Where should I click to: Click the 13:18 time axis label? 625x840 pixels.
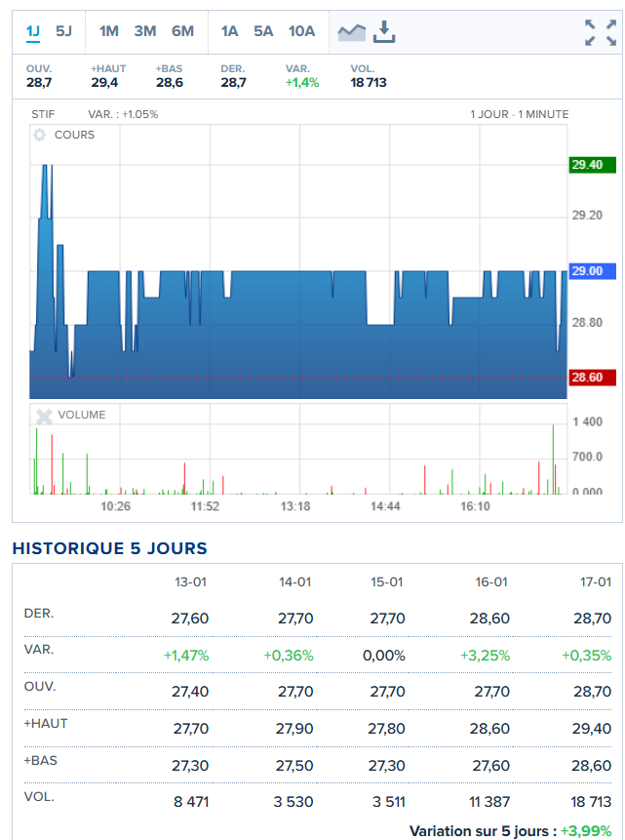click(295, 506)
